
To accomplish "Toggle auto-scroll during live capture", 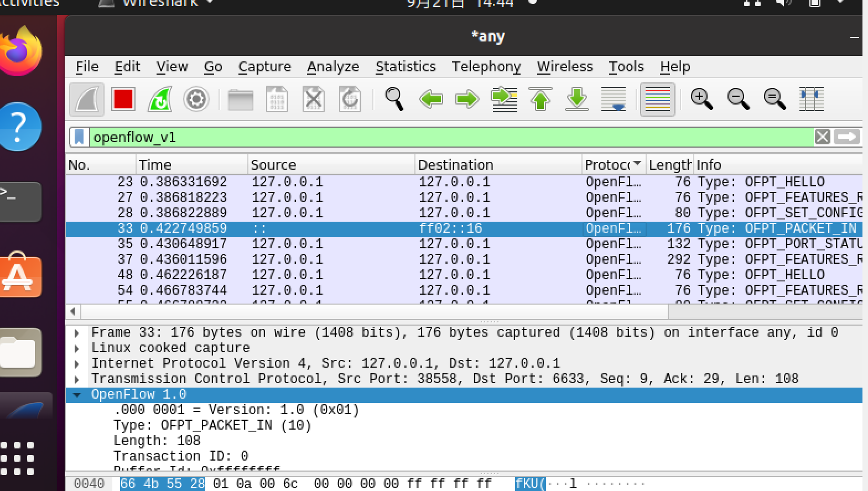I will point(614,100).
